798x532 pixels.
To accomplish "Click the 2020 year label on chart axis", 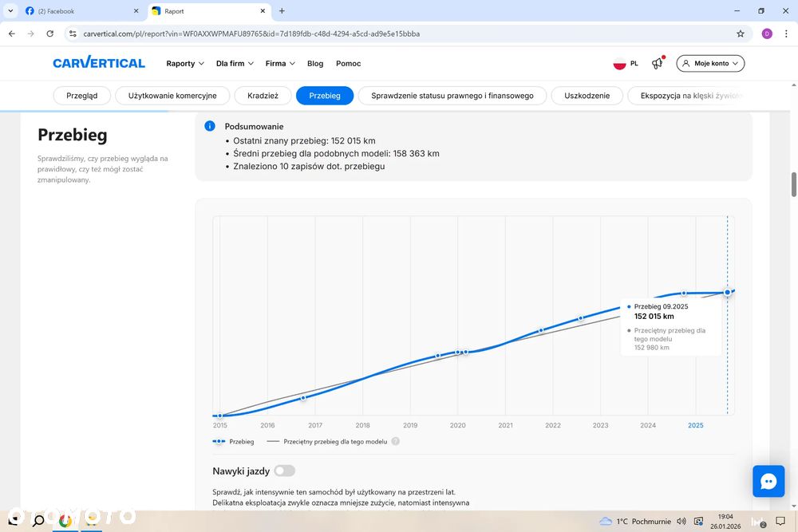I will pos(457,425).
